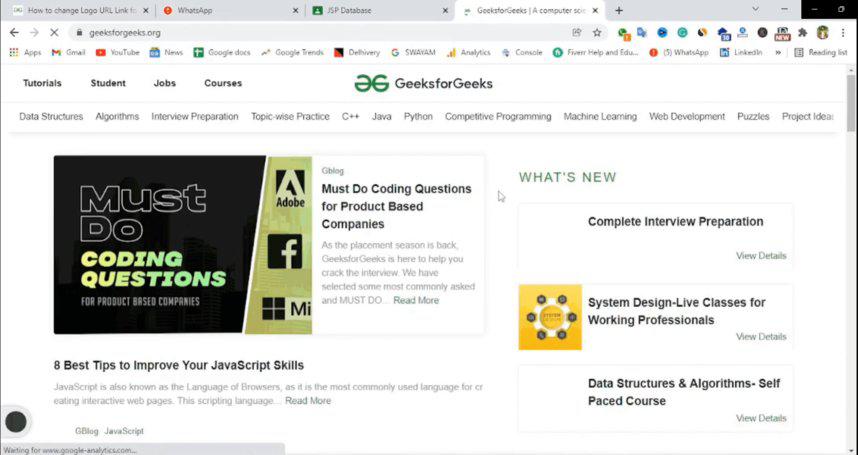This screenshot has height=455, width=858.
Task: Open the Console bookmark
Action: [522, 52]
